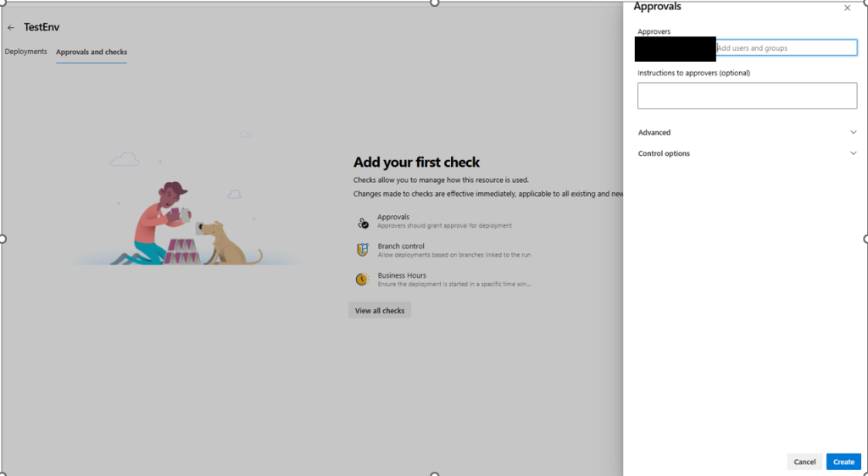Expand the Advanced section chevron
868x476 pixels.
(853, 132)
